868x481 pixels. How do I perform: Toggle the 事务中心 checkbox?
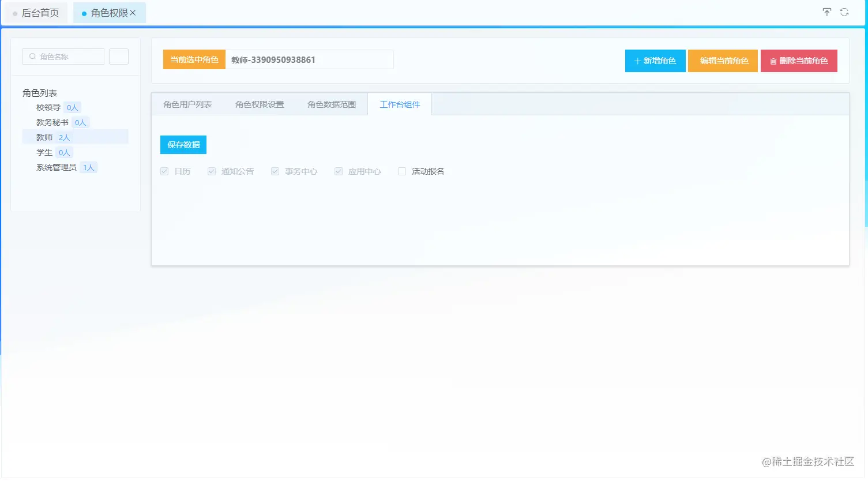pos(275,171)
